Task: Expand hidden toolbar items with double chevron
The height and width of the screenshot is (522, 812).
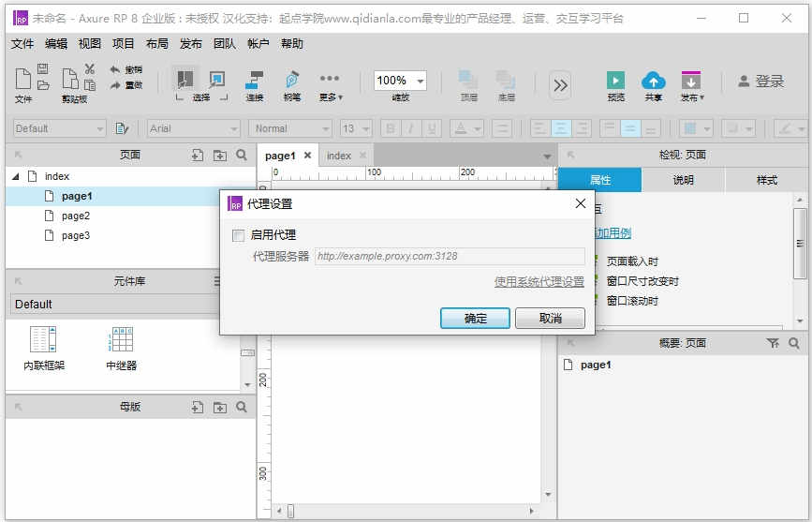Action: 560,85
